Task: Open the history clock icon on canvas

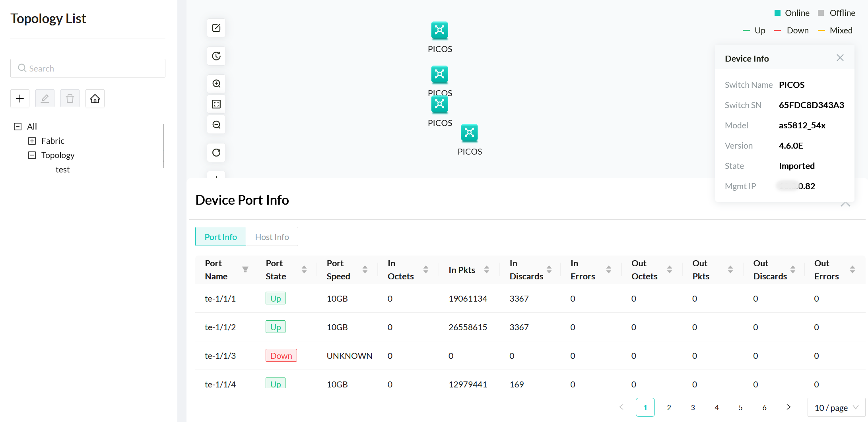Action: pyautogui.click(x=216, y=56)
